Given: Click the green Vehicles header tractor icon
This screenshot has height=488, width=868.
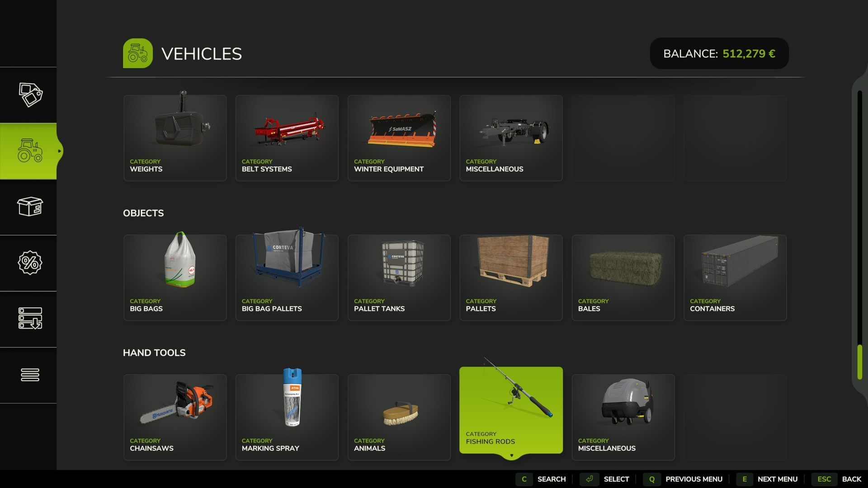Looking at the screenshot, I should (138, 53).
